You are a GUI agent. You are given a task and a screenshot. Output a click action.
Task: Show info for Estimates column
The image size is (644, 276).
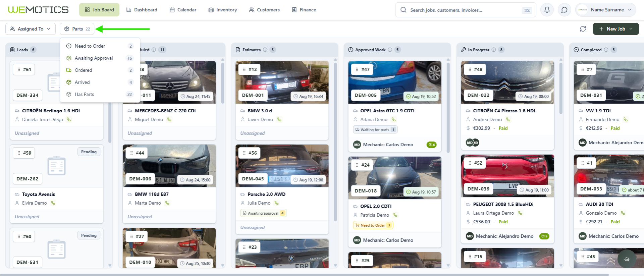point(265,50)
